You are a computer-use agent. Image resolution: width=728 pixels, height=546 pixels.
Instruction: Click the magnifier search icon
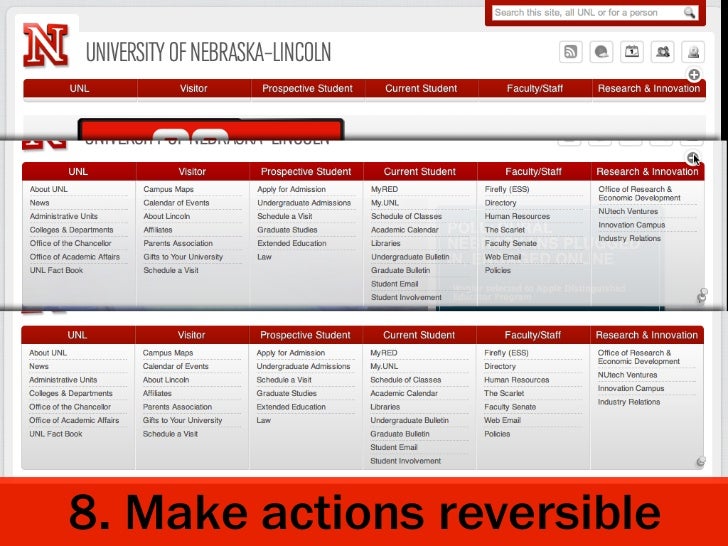(689, 13)
